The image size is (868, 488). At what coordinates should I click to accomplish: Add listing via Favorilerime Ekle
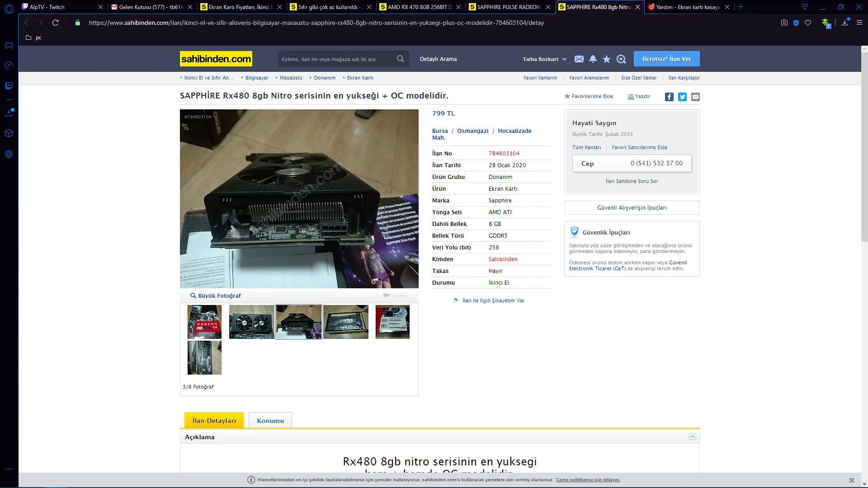coord(589,96)
